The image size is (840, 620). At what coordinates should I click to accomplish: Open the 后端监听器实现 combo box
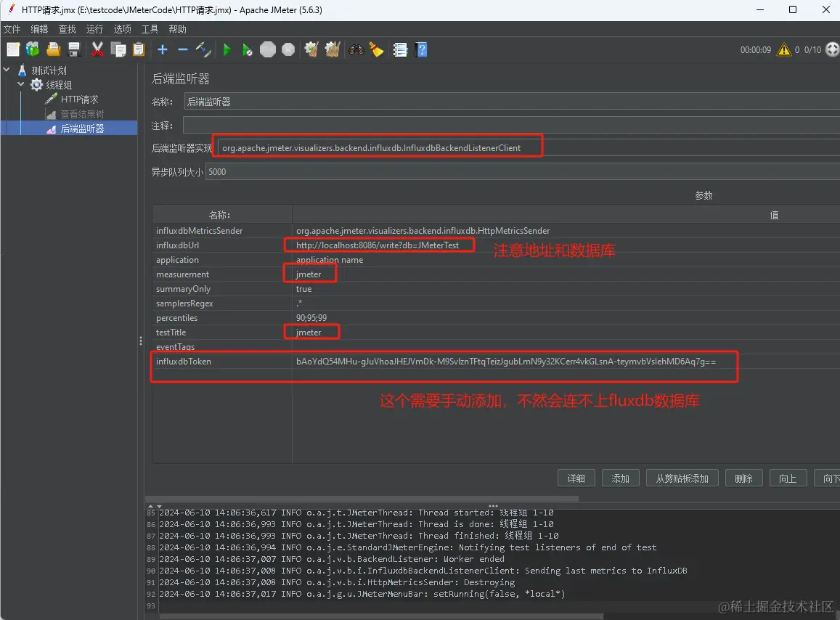(x=528, y=148)
